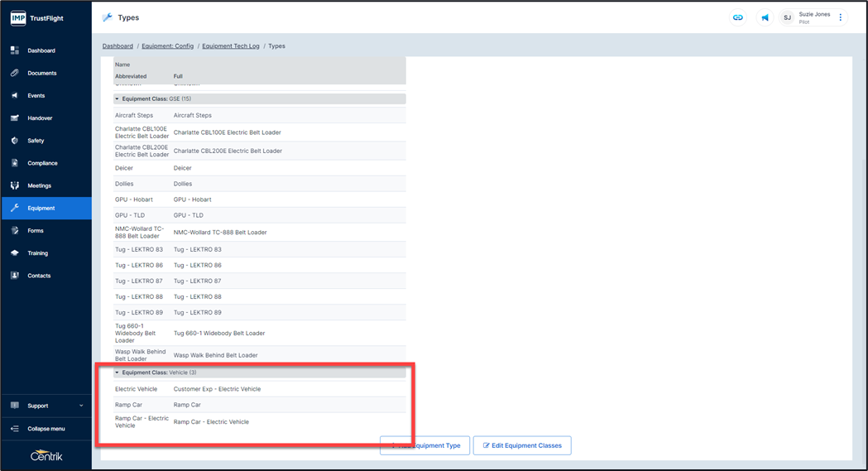Viewport: 868px width, 471px height.
Task: Select the GPU - Hobart row
Action: pos(260,199)
